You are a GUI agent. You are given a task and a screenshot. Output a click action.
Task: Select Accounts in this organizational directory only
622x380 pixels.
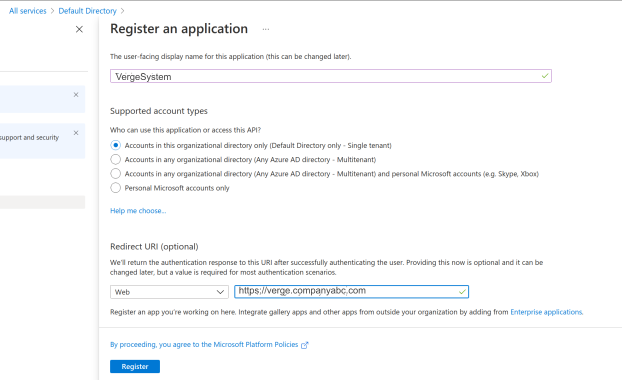pyautogui.click(x=115, y=145)
